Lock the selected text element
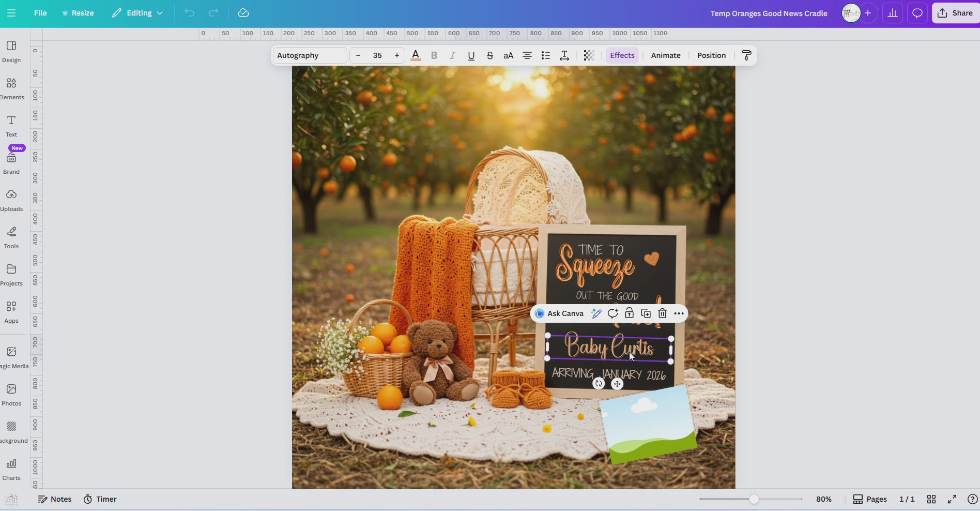 coord(629,313)
